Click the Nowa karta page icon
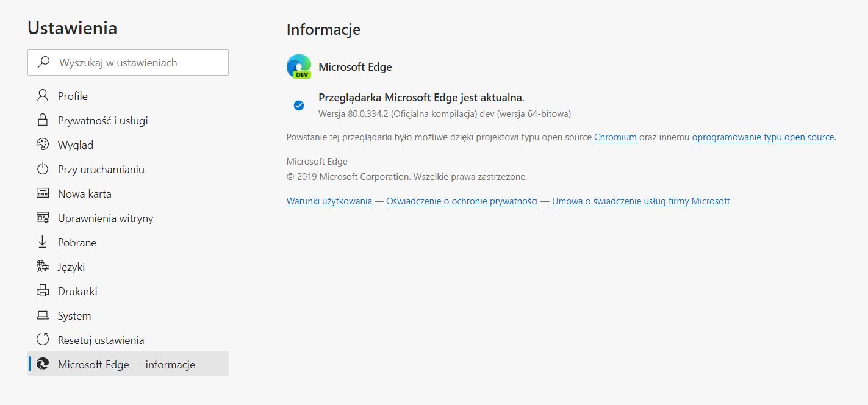Screen dimensions: 868x405 (42, 193)
